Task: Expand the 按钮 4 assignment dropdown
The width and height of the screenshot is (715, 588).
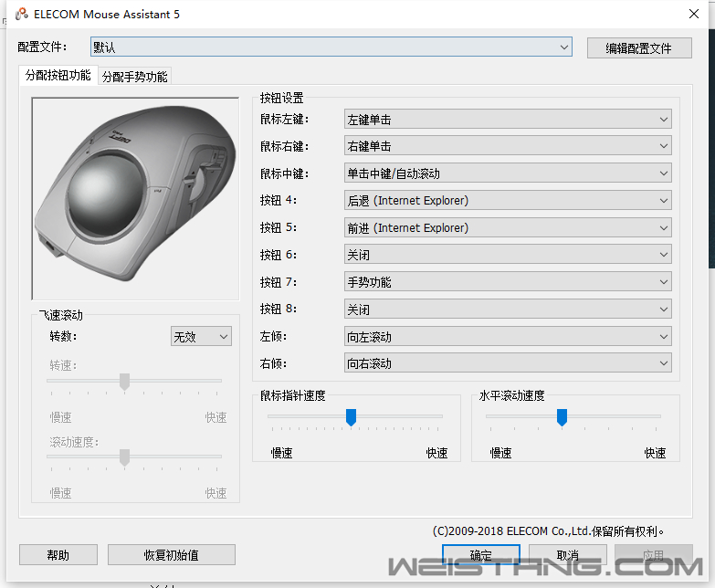Action: point(508,200)
